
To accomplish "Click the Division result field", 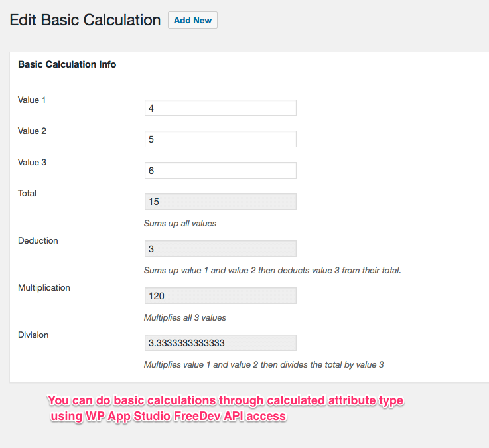I will click(x=220, y=343).
